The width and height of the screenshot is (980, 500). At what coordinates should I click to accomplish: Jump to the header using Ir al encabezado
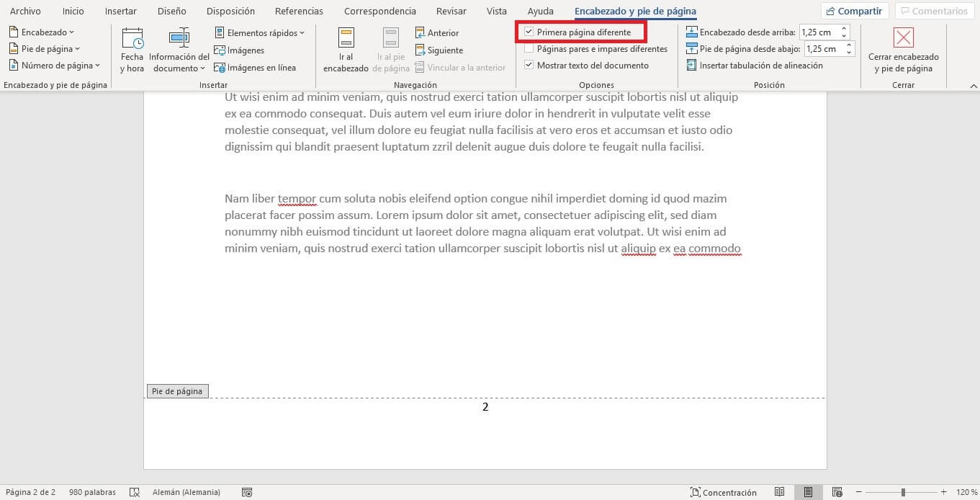pyautogui.click(x=346, y=48)
